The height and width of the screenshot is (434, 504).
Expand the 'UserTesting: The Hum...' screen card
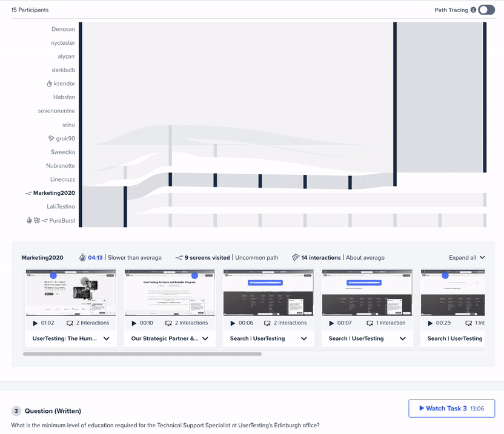tap(107, 339)
